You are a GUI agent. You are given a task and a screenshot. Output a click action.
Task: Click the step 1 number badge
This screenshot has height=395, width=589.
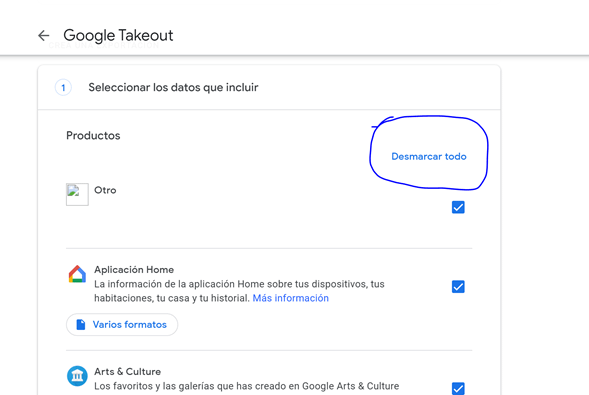coord(63,88)
